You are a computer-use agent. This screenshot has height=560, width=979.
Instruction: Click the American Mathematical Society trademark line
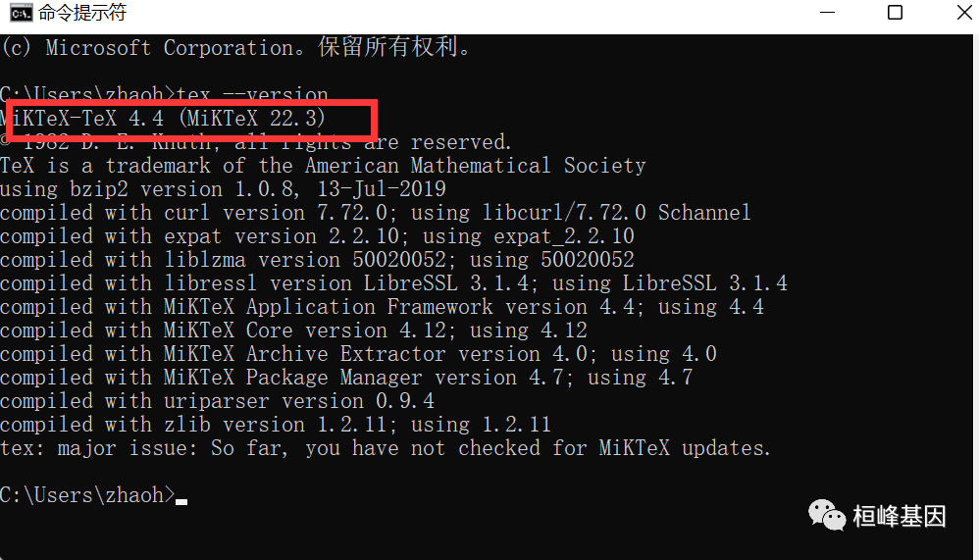coord(323,166)
